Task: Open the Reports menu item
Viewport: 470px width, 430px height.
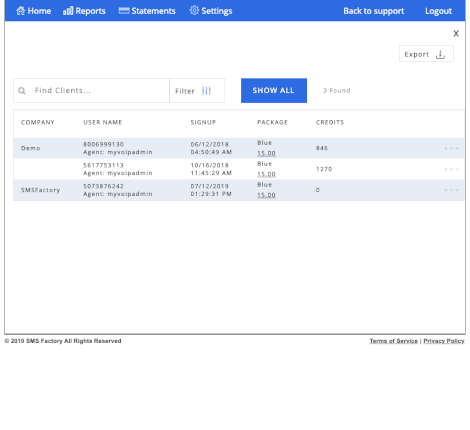Action: [x=84, y=11]
